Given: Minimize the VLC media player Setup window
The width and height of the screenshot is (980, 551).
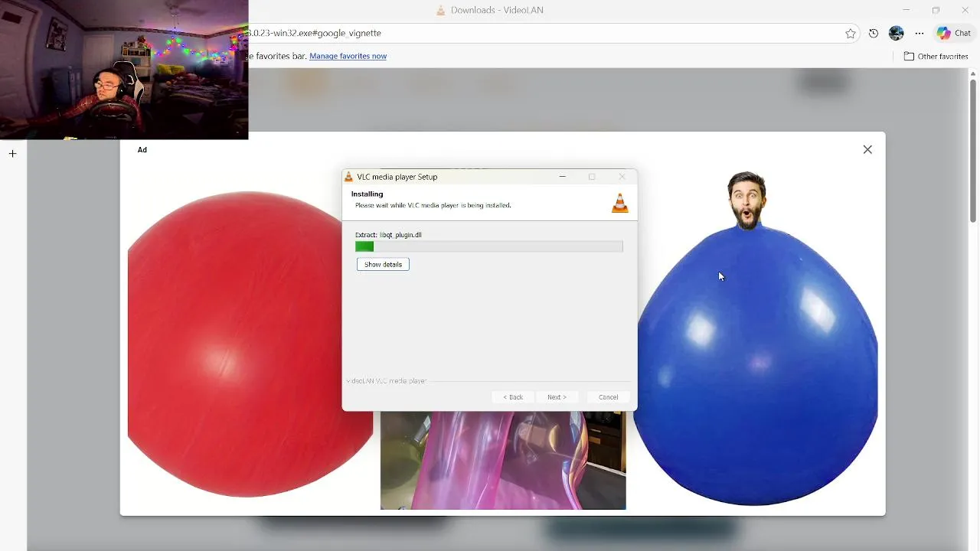Looking at the screenshot, I should [x=563, y=177].
